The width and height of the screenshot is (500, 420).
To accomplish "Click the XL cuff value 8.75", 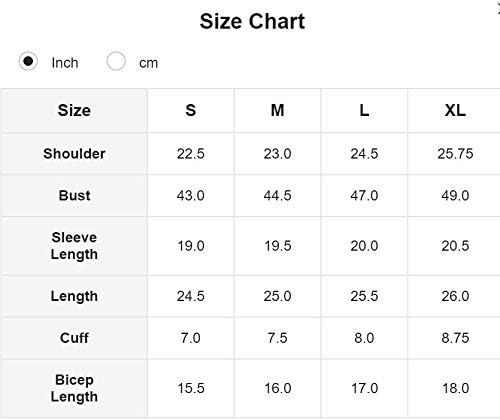I will (x=455, y=338).
